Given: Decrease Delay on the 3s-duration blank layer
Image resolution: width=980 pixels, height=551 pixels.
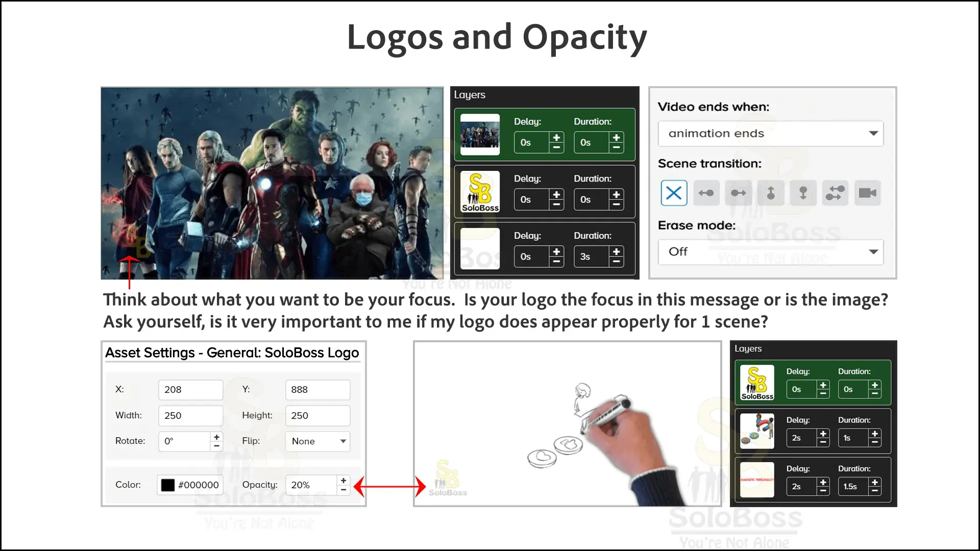Looking at the screenshot, I should (556, 262).
